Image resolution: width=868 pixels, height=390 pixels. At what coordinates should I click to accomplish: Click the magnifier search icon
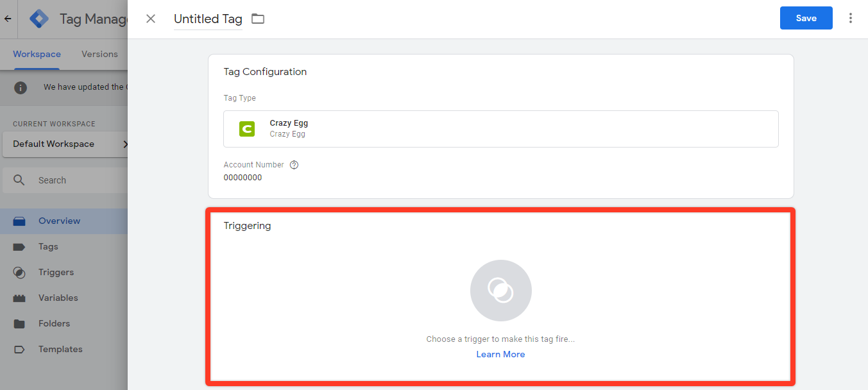click(x=19, y=180)
